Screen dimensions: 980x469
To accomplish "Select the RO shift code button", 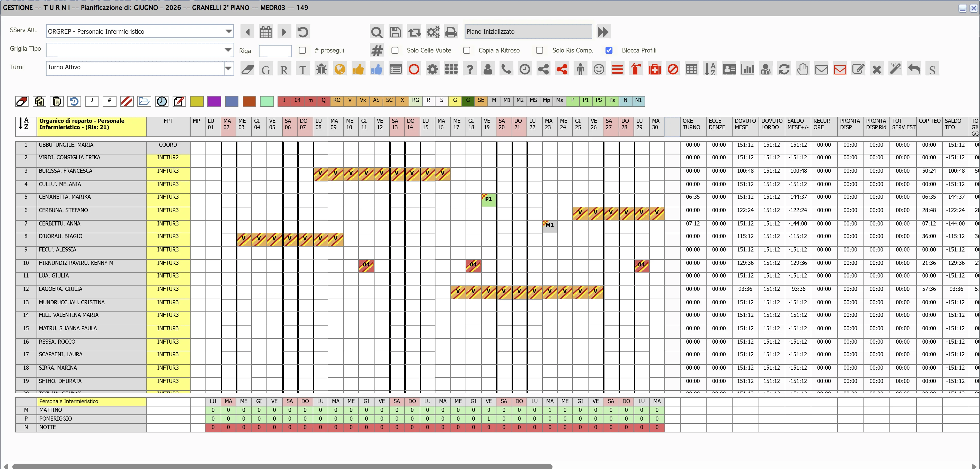I will pyautogui.click(x=337, y=101).
